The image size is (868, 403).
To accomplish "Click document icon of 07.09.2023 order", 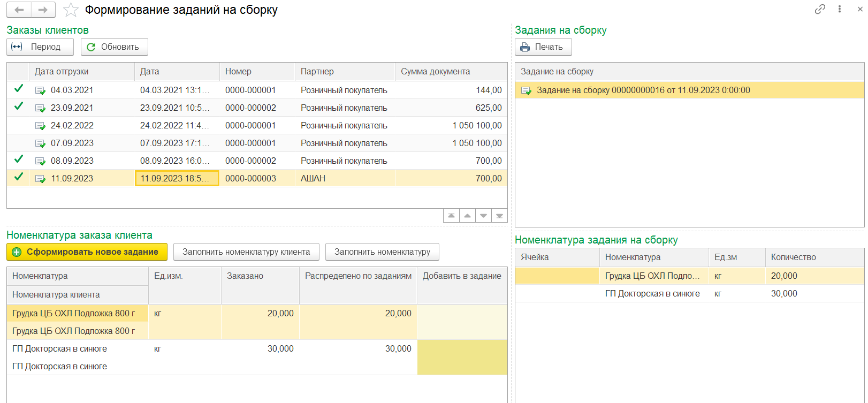I will click(40, 143).
